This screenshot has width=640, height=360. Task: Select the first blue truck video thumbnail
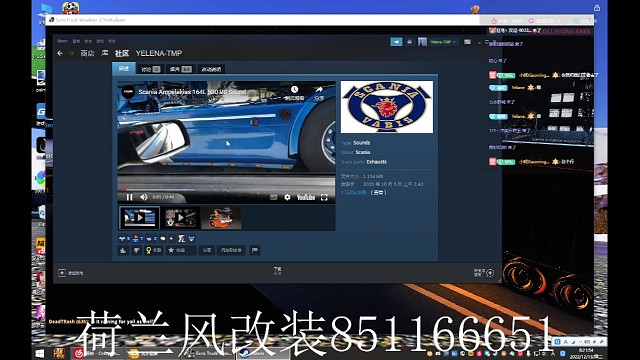tap(139, 218)
